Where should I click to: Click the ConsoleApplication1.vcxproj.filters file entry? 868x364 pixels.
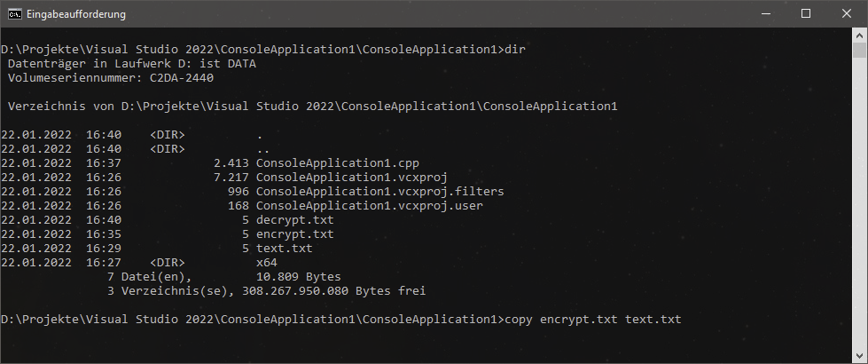(x=379, y=192)
